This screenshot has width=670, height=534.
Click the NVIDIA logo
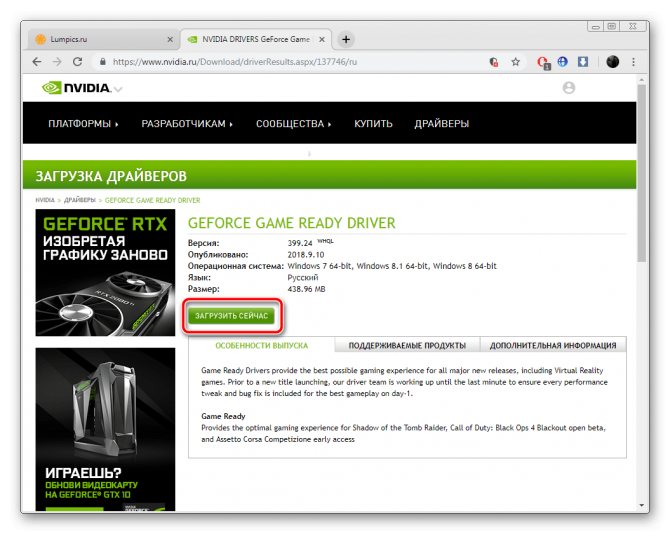tap(77, 88)
